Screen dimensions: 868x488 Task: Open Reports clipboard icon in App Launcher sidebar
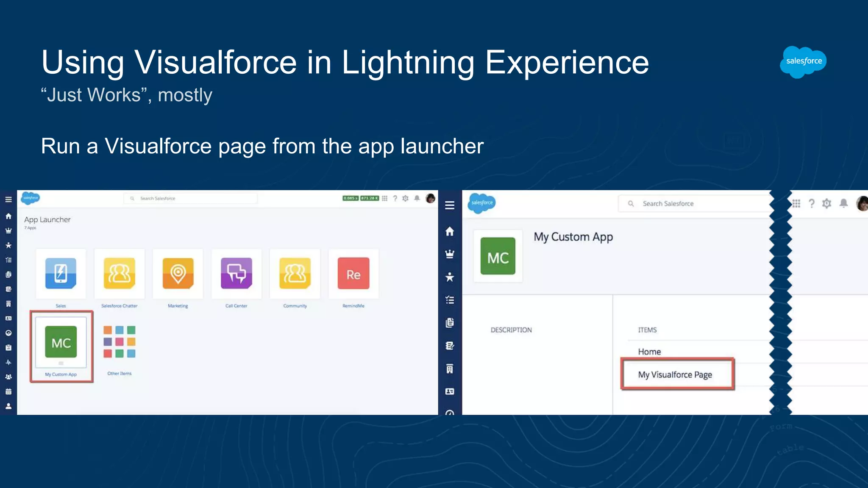point(8,347)
